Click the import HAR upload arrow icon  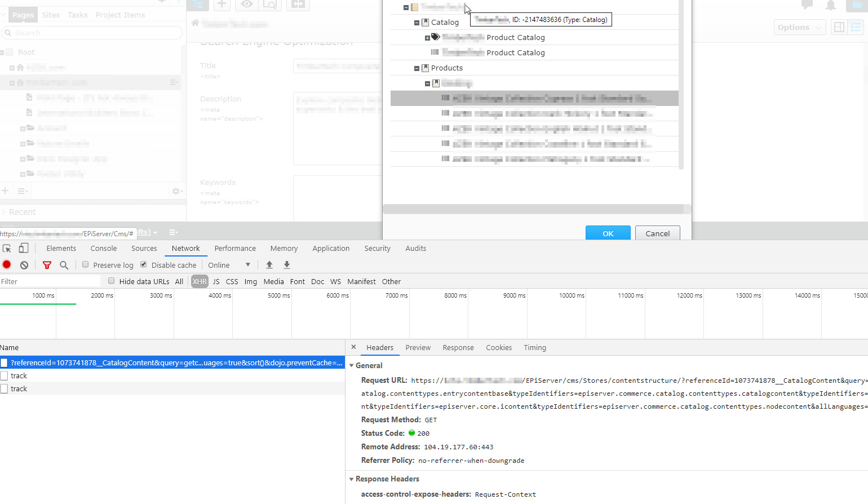pos(269,265)
